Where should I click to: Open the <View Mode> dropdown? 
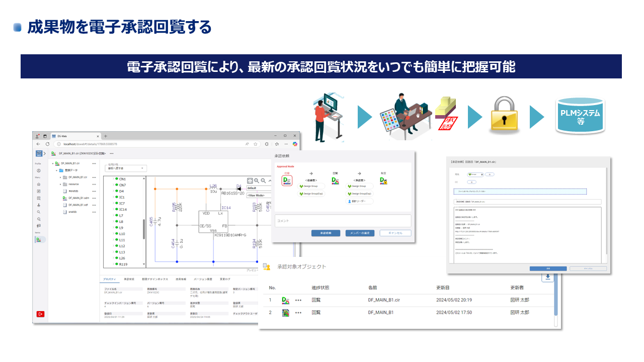point(259,196)
